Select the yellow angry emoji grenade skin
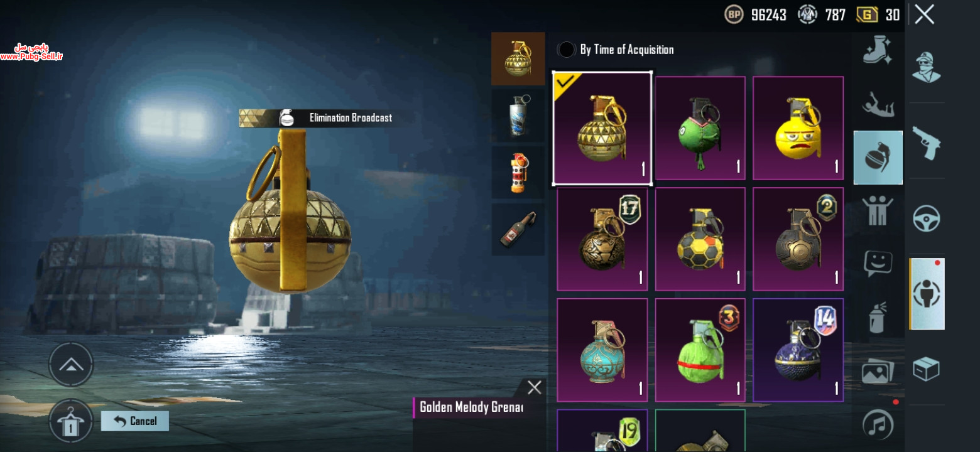This screenshot has width=980, height=452. (798, 128)
